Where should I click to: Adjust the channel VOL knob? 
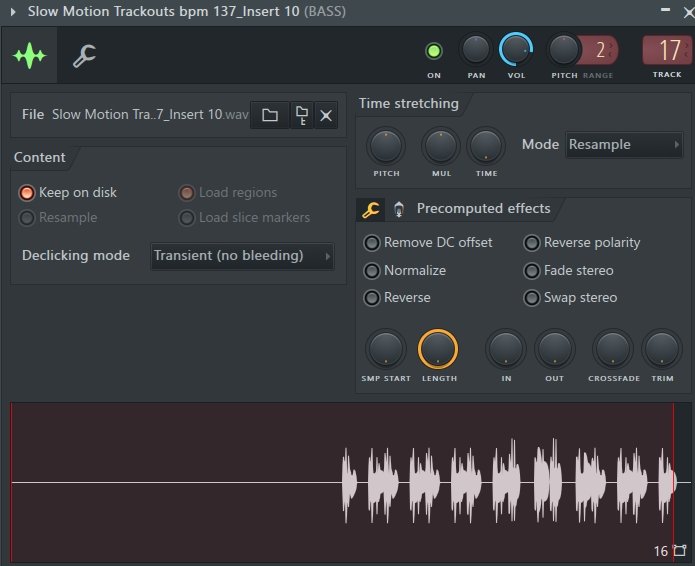pyautogui.click(x=515, y=50)
